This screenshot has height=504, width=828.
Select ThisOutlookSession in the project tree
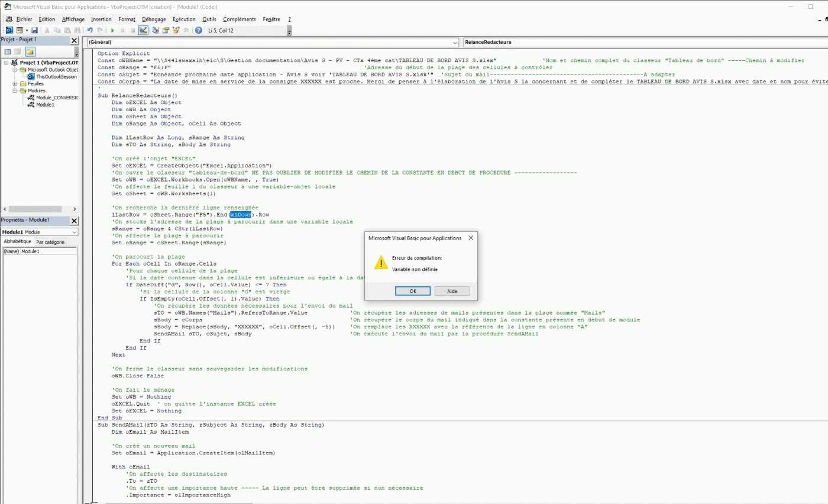coord(56,76)
